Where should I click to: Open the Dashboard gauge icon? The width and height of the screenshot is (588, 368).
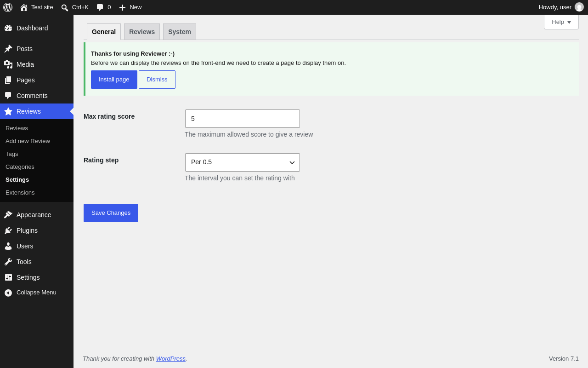click(x=8, y=28)
